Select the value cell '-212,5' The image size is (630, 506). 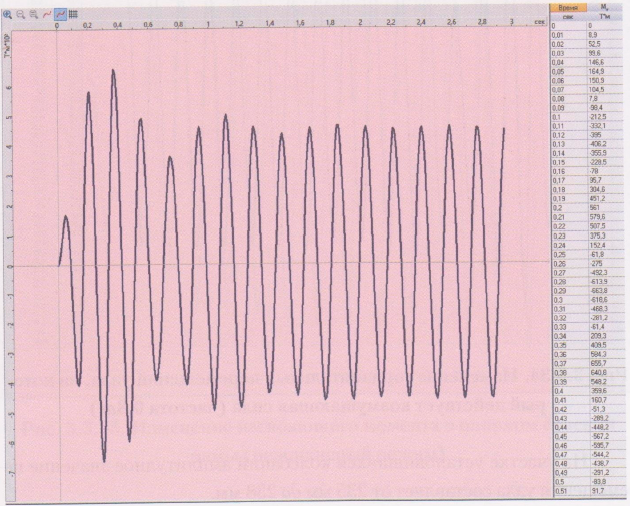(605, 117)
